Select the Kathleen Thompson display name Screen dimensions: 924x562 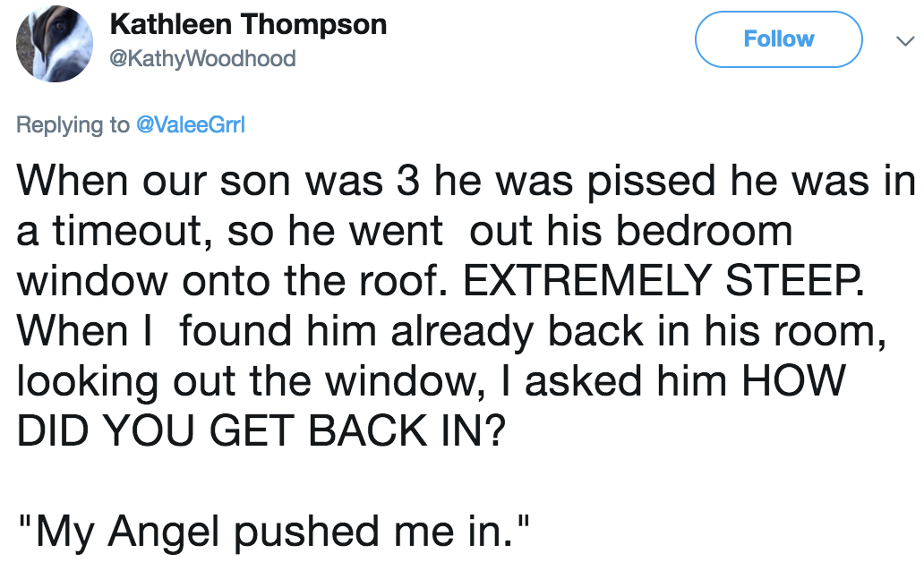248,25
